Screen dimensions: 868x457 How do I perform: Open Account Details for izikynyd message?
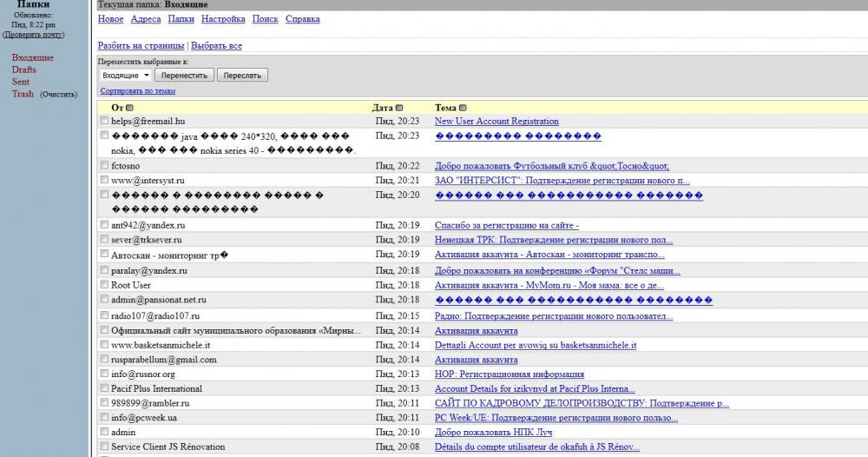tap(535, 389)
